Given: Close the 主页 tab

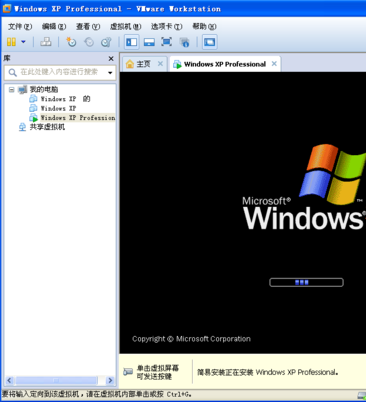Looking at the screenshot, I should tap(160, 64).
